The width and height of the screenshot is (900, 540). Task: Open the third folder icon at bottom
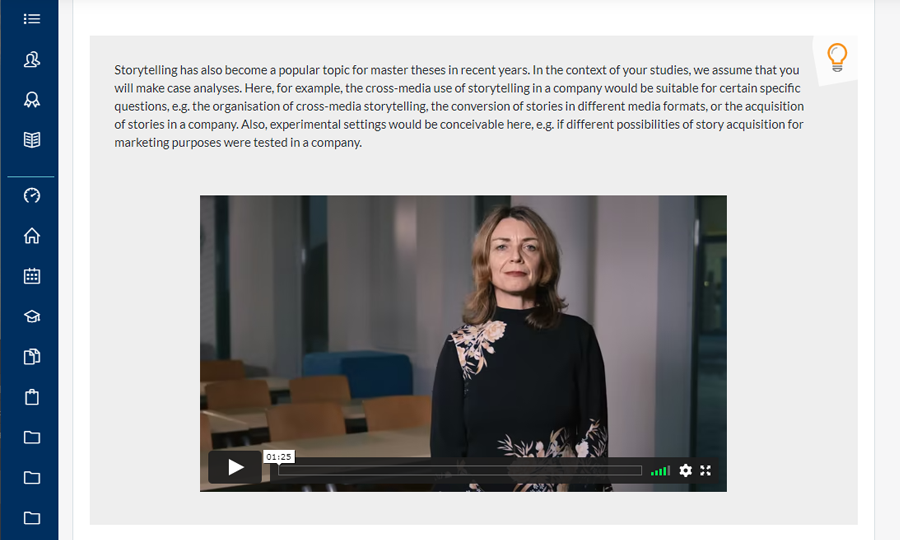[x=32, y=518]
